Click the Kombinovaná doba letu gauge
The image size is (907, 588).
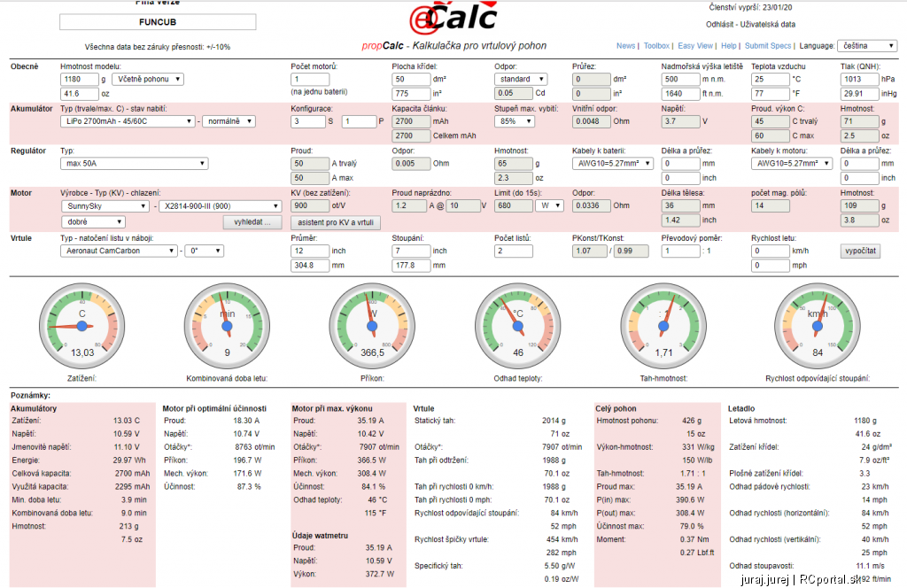tap(227, 326)
